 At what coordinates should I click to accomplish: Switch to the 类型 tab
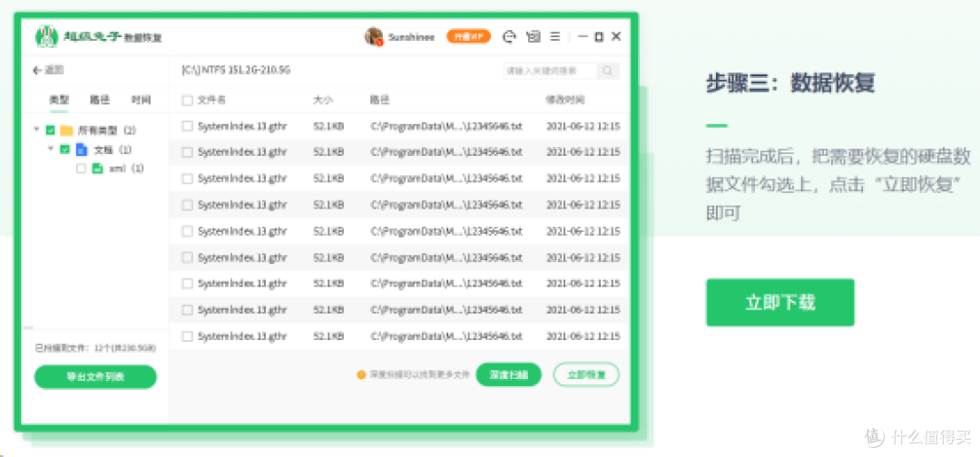(59, 100)
